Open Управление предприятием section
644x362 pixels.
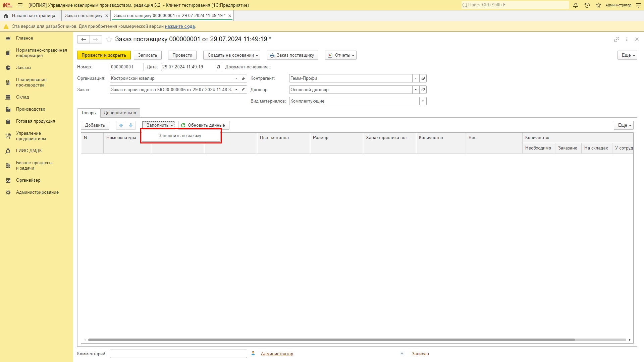point(36,136)
